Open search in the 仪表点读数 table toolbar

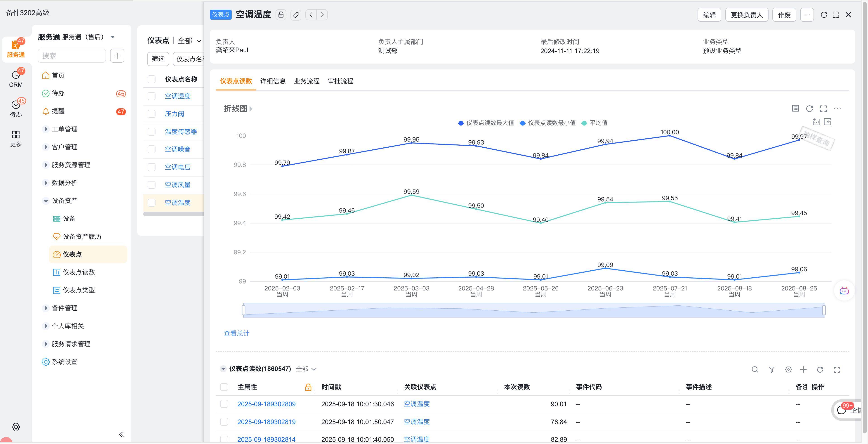(755, 370)
